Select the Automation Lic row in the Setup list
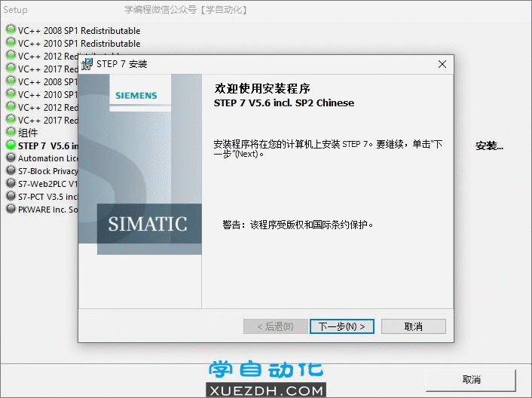This screenshot has height=398, width=532. pyautogui.click(x=47, y=158)
